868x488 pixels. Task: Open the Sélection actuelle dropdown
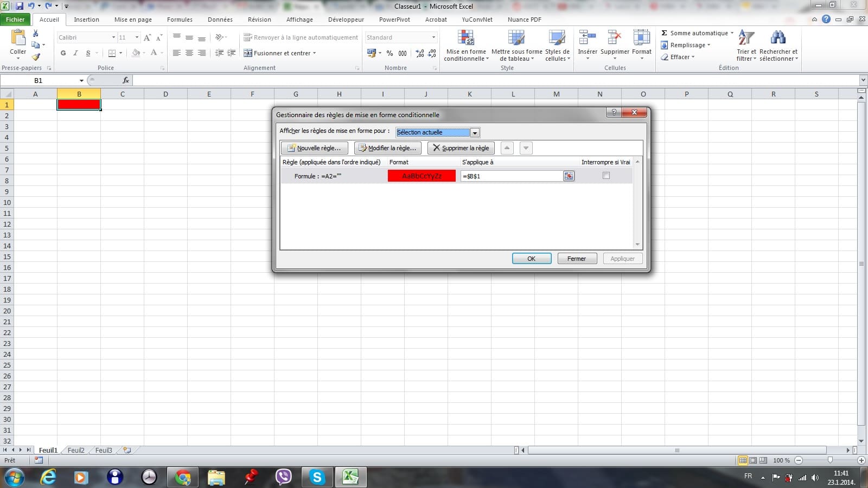pos(475,133)
